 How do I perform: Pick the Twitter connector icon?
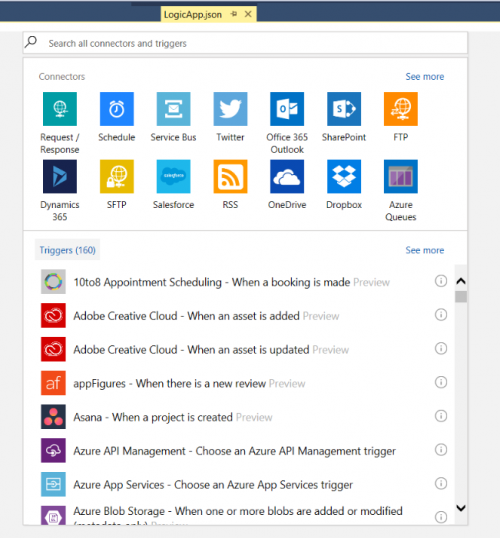click(x=230, y=109)
